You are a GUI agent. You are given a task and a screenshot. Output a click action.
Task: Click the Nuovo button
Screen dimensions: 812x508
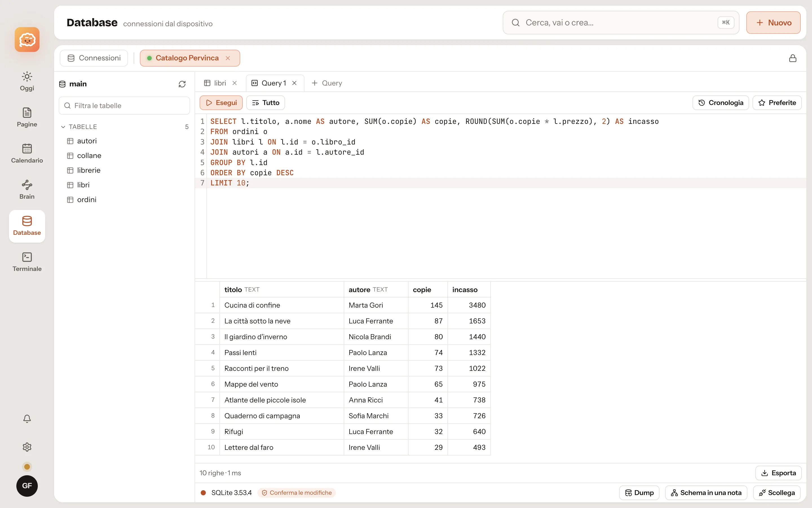click(x=773, y=23)
